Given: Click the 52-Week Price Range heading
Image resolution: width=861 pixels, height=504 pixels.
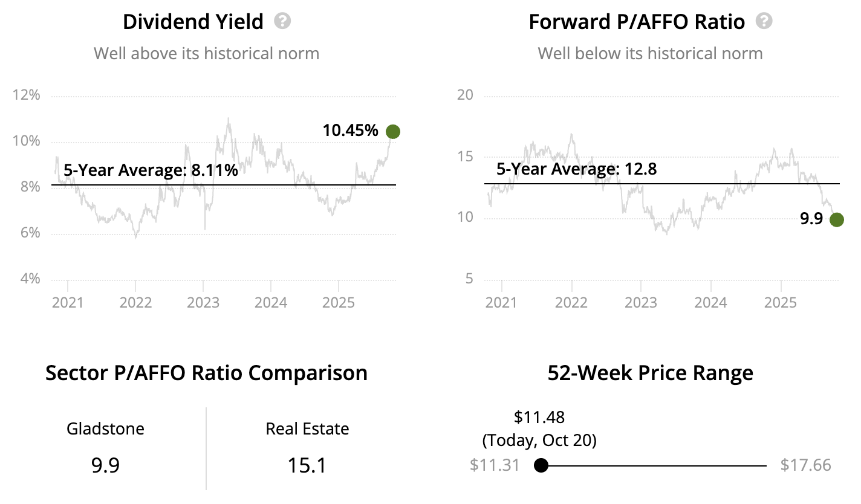Looking at the screenshot, I should coord(650,373).
